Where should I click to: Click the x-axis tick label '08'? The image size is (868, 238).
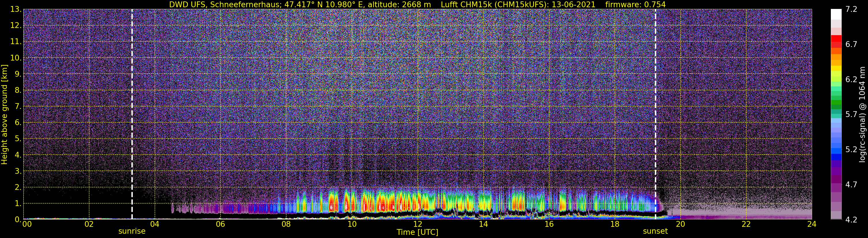coord(286,224)
